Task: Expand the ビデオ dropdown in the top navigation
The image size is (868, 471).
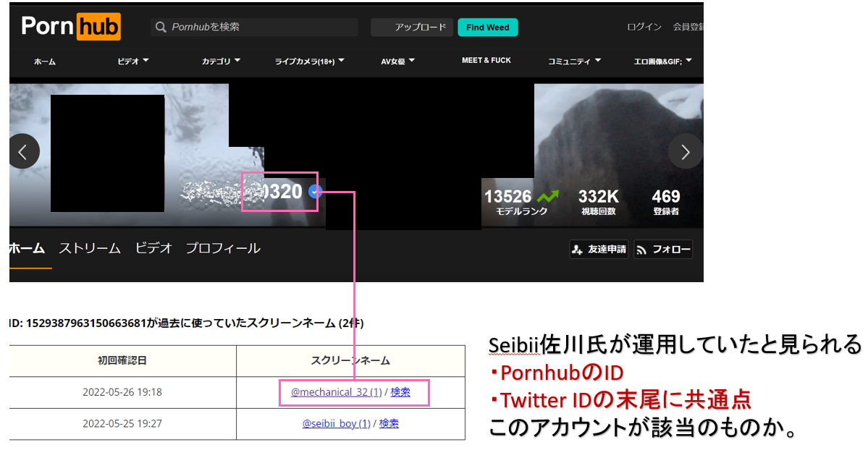Action: (133, 61)
